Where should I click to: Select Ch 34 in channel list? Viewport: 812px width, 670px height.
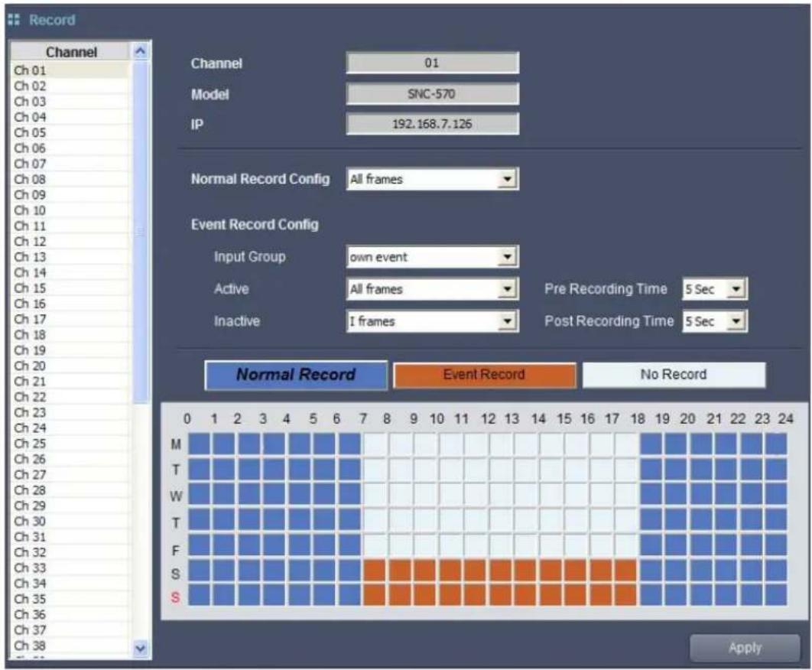70,583
